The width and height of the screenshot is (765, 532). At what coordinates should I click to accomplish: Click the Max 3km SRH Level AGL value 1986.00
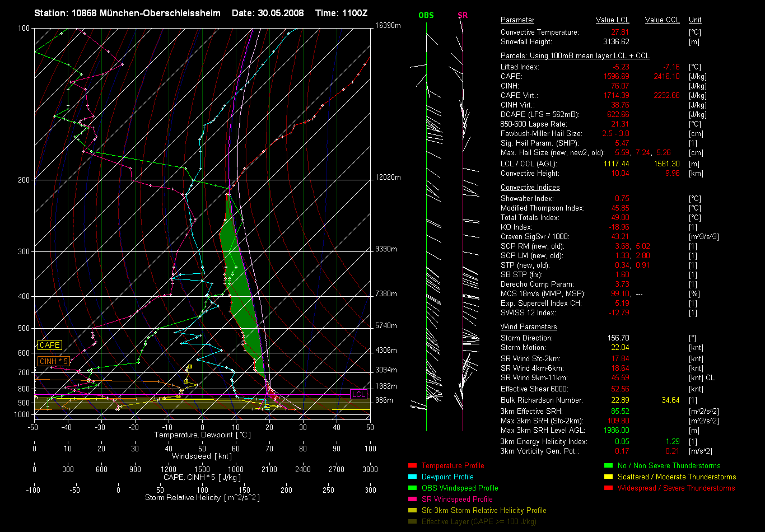coord(617,431)
